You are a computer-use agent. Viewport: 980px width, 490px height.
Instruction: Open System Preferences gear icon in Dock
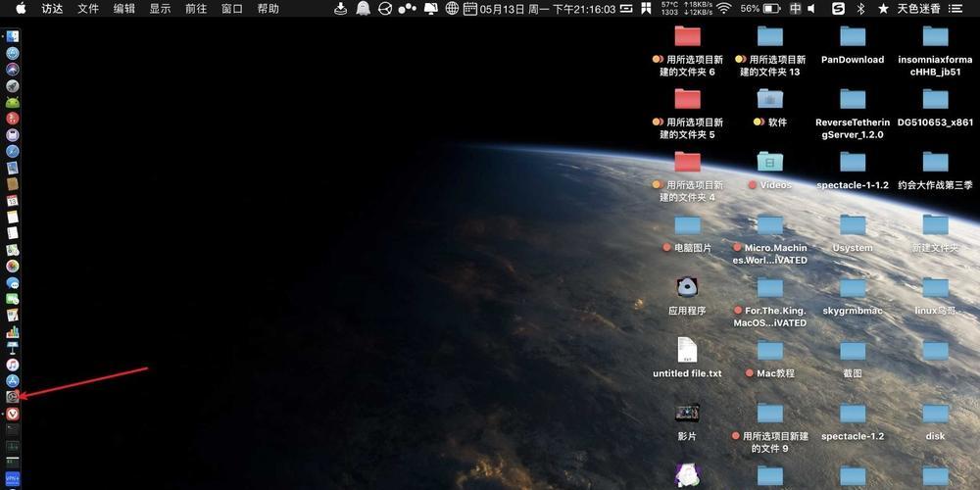tap(13, 396)
